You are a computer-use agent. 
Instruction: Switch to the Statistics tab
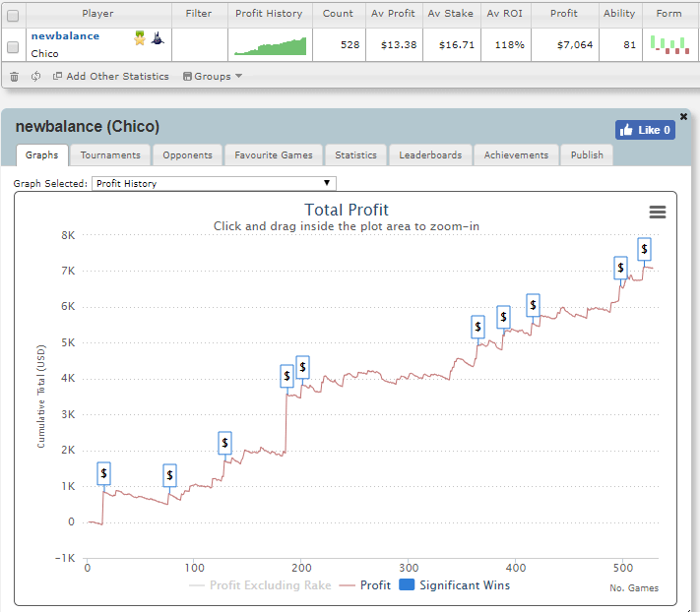coord(355,155)
